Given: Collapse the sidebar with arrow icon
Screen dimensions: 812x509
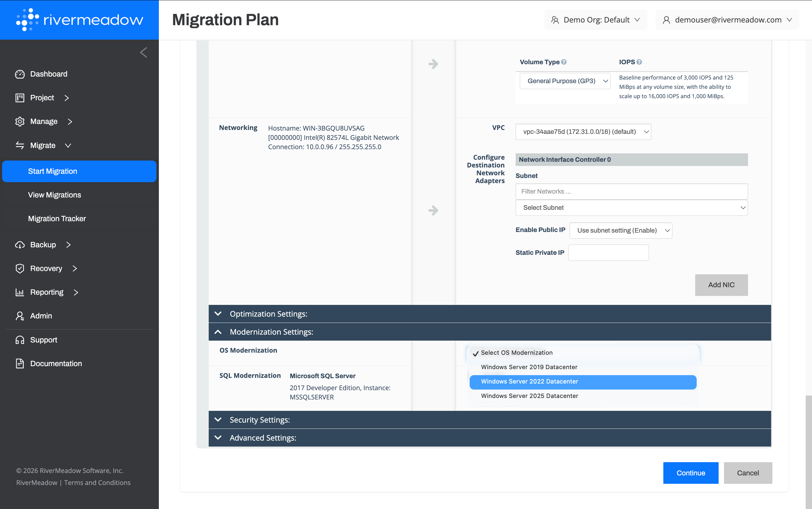Looking at the screenshot, I should tap(144, 53).
